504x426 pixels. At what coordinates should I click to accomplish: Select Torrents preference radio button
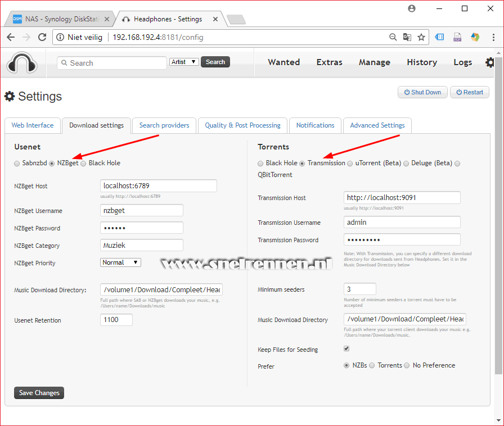(x=372, y=365)
